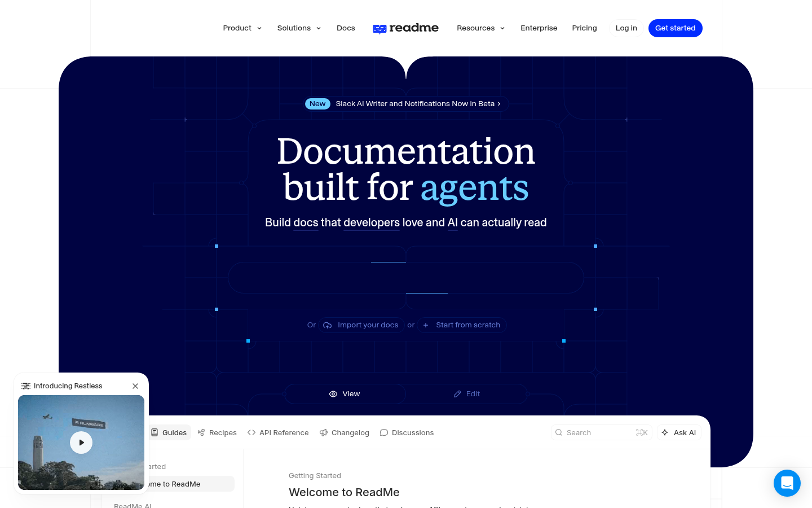Open the Docs nav link

coord(346,28)
